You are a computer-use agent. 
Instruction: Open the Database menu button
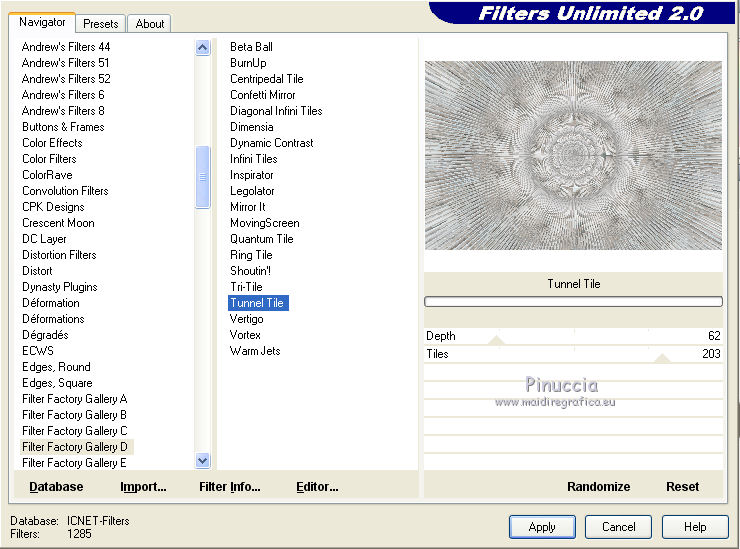56,487
